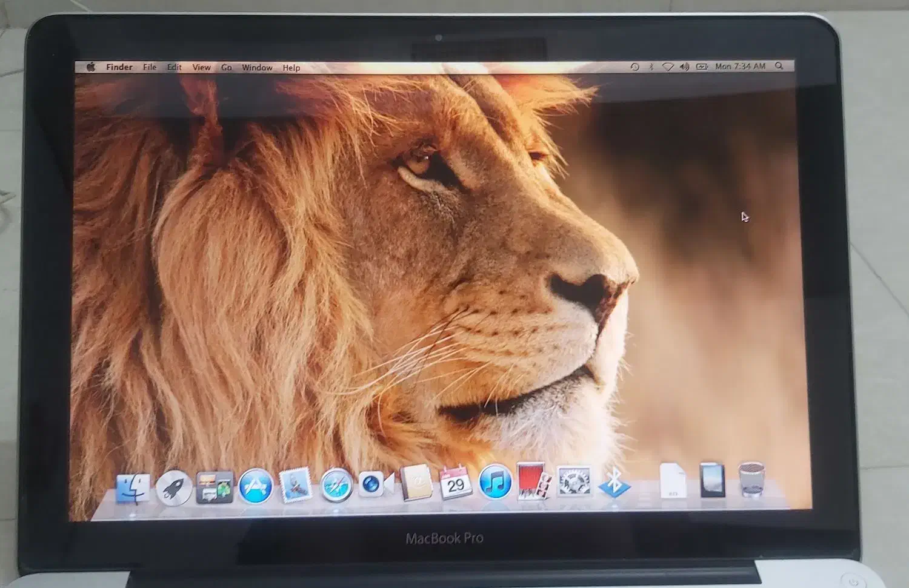Show the battery status menu

702,67
